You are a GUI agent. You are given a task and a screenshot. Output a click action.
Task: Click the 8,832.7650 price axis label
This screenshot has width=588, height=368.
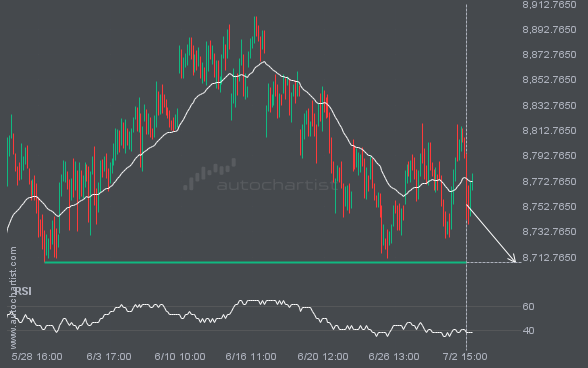[x=549, y=105]
